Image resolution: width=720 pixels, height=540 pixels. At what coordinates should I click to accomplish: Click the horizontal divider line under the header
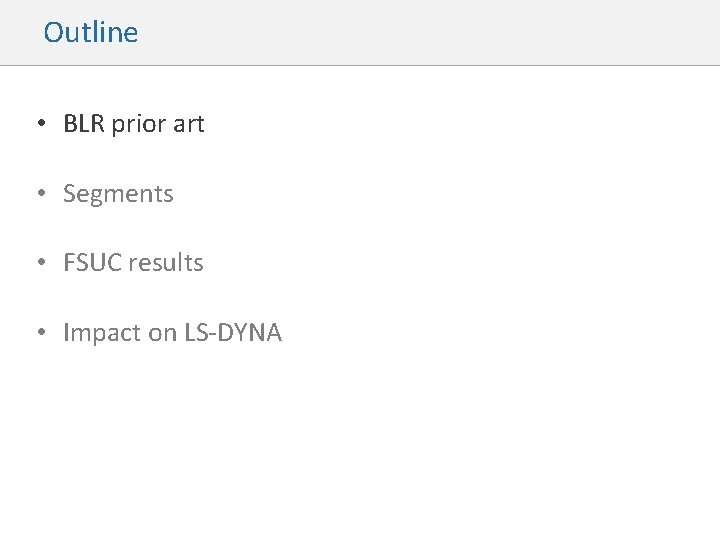pyautogui.click(x=360, y=65)
